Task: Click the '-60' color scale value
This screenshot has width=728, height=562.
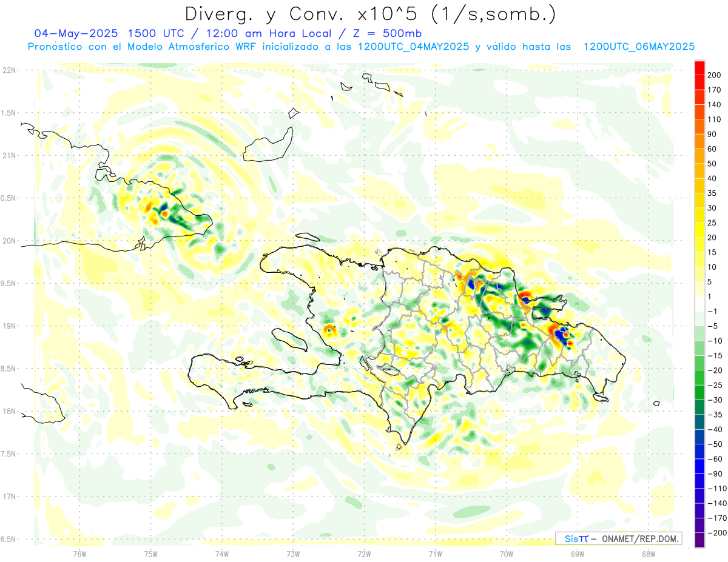Action: click(x=715, y=459)
